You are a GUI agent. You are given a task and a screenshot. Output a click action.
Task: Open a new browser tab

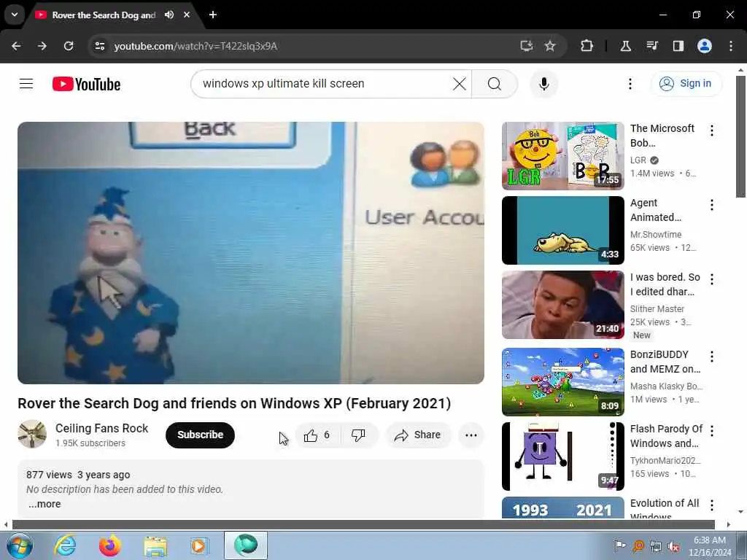coord(213,15)
